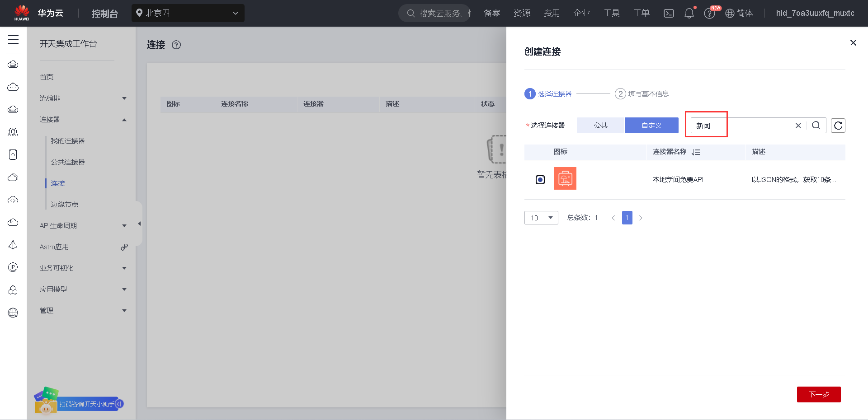This screenshot has height=420, width=868.
Task: Expand the 管理 menu
Action: point(124,311)
